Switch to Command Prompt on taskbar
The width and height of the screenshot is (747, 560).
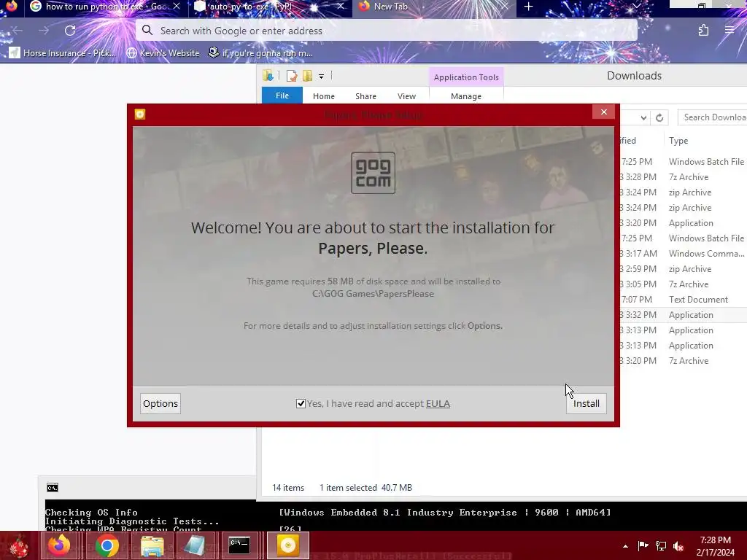tap(239, 545)
